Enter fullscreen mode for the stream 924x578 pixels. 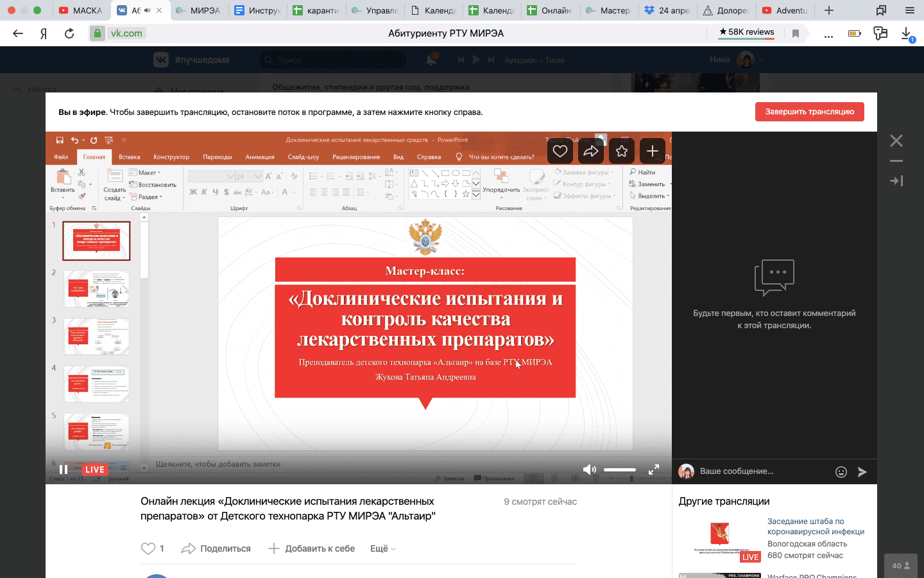click(x=654, y=469)
